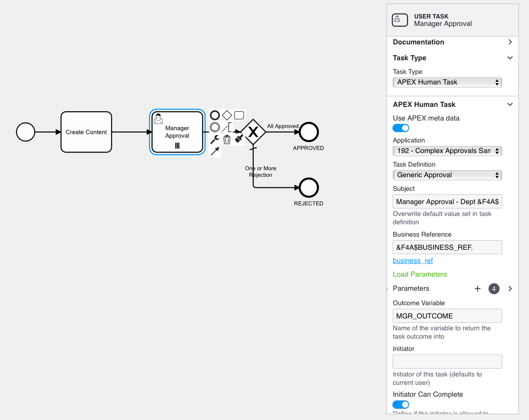Open the Task Definition dropdown

point(447,175)
